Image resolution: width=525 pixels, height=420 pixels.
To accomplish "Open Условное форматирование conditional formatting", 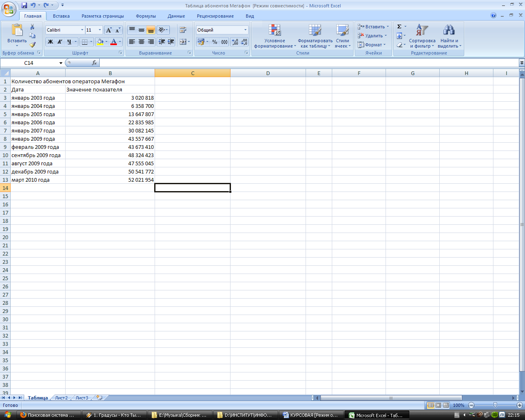I will [x=275, y=36].
